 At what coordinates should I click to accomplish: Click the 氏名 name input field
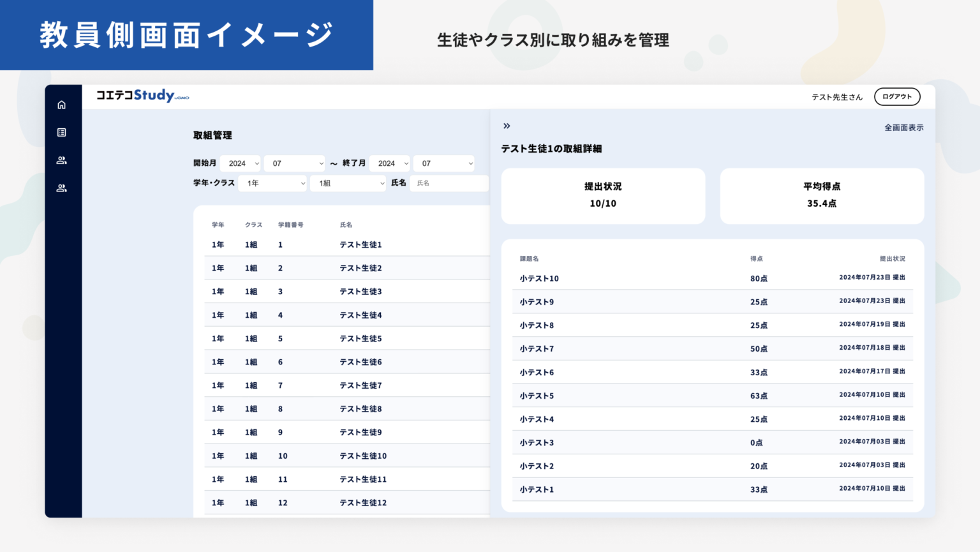click(449, 183)
